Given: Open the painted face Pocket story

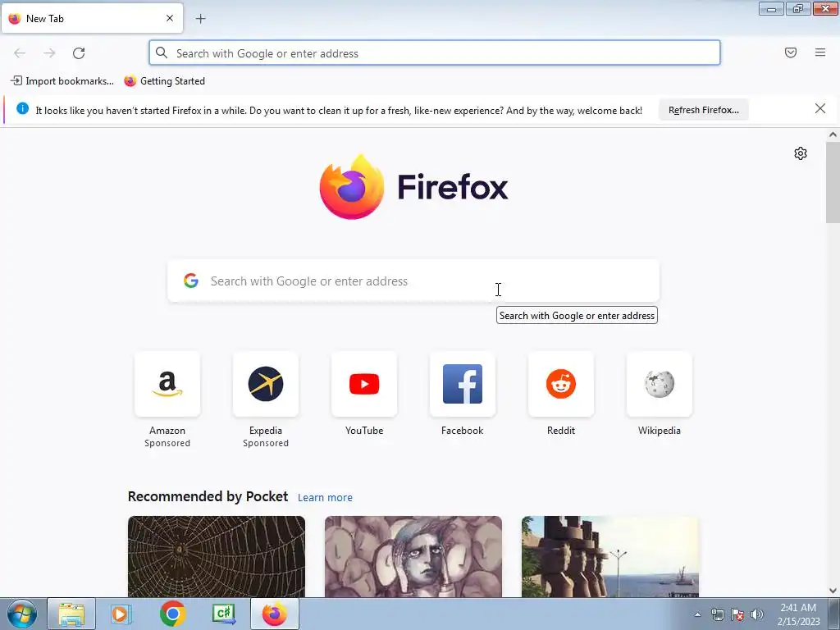Looking at the screenshot, I should click(413, 557).
